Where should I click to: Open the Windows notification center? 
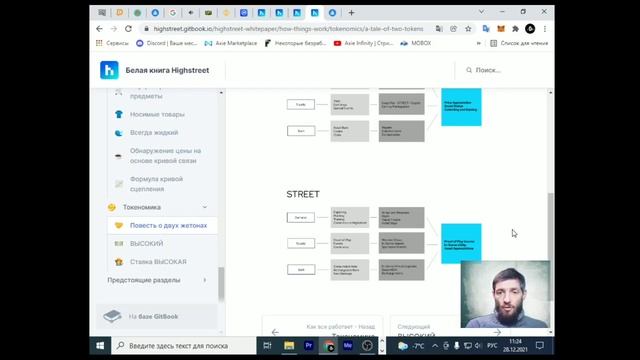point(540,346)
